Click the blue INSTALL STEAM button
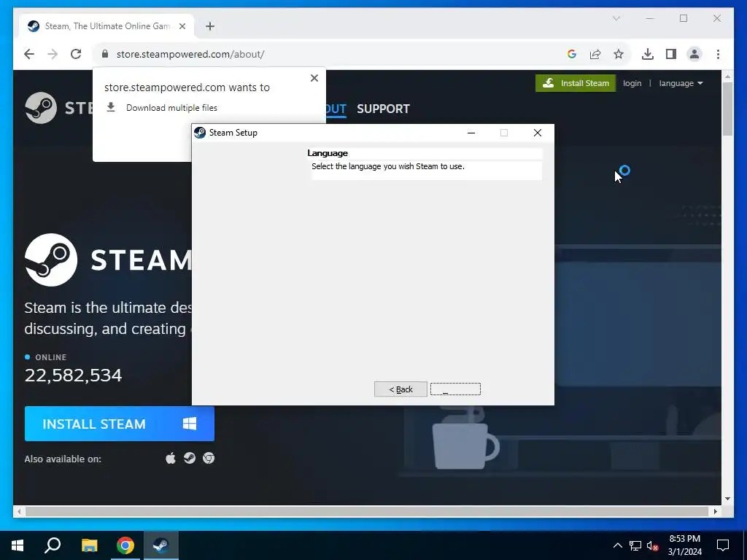 click(x=120, y=424)
